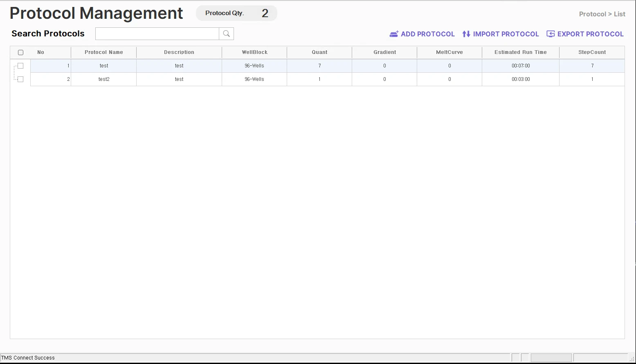Screen dimensions: 636x364
Task: Click the Protocol Qty. counter badge
Action: 236,13
